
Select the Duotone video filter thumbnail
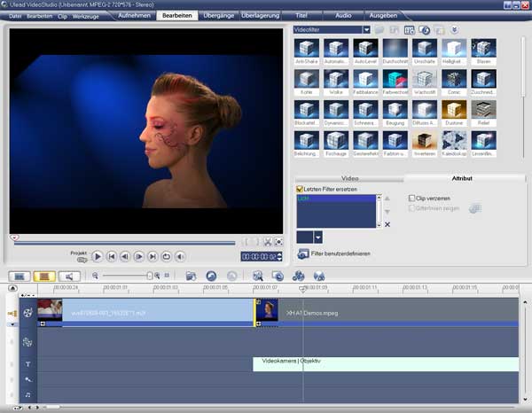(x=453, y=112)
